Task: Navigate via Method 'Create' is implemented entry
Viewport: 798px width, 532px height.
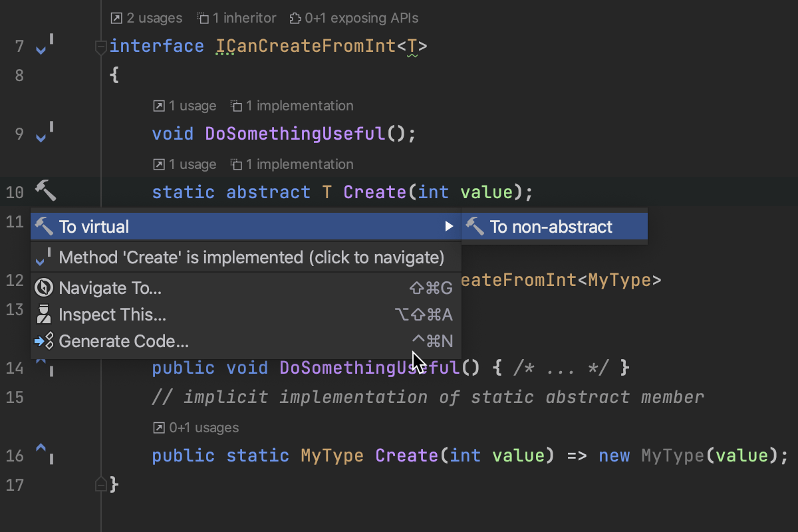Action: 251,257
